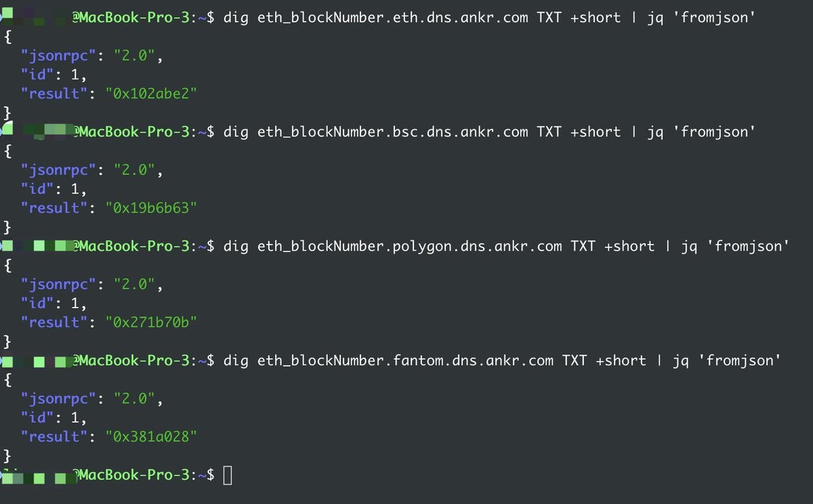
Task: Click MacBook-Pro-3 hostname in the last empty prompt
Action: [x=135, y=476]
